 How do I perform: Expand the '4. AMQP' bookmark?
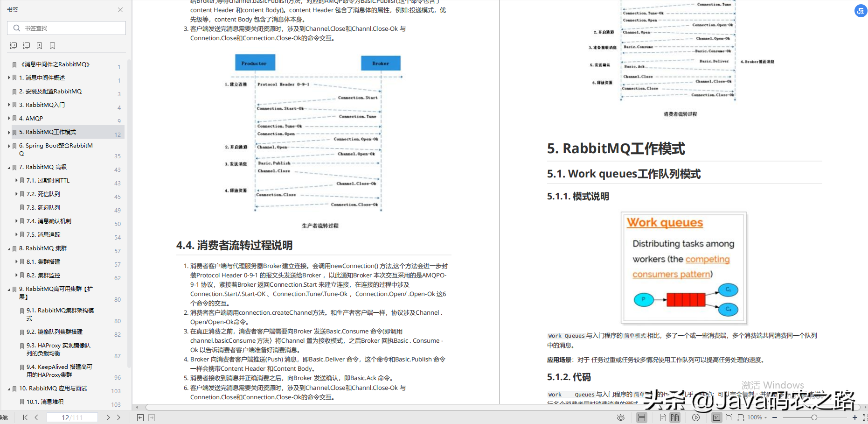point(9,118)
